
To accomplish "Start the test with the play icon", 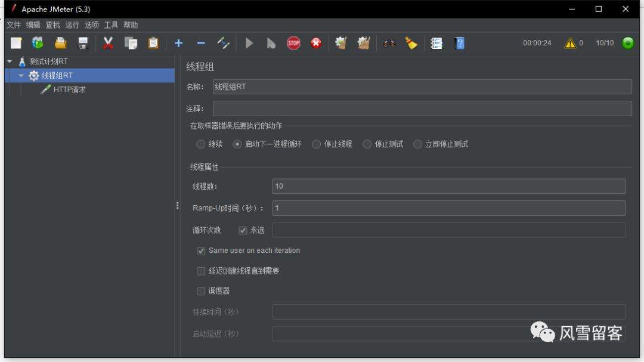I will [x=249, y=43].
